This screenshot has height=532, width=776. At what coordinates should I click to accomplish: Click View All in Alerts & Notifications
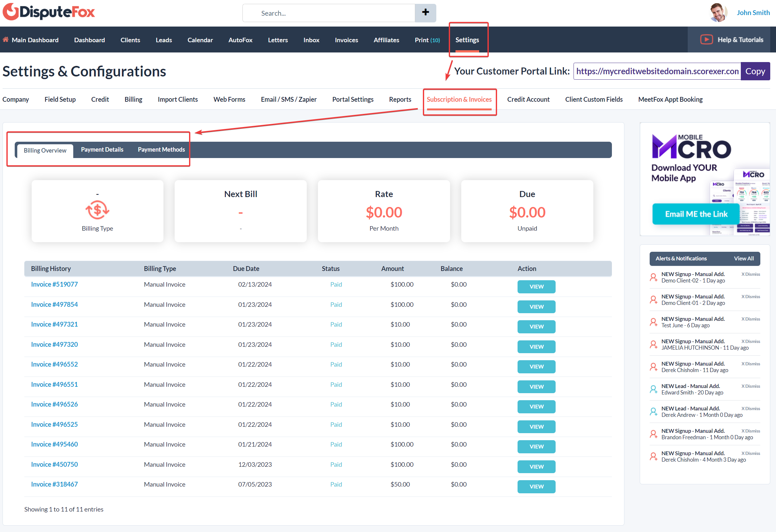[744, 258]
